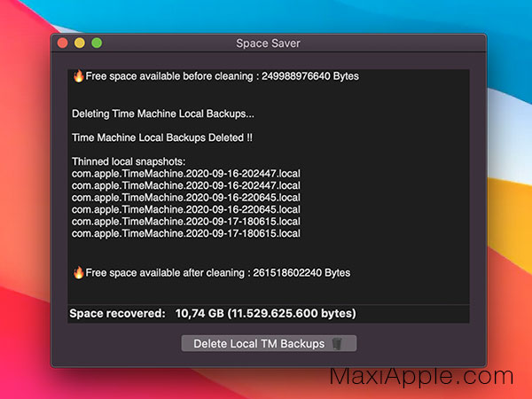The image size is (532, 399).
Task: Click the '10,74 GB (11.529.625.600 bytes)' value
Action: [266, 314]
